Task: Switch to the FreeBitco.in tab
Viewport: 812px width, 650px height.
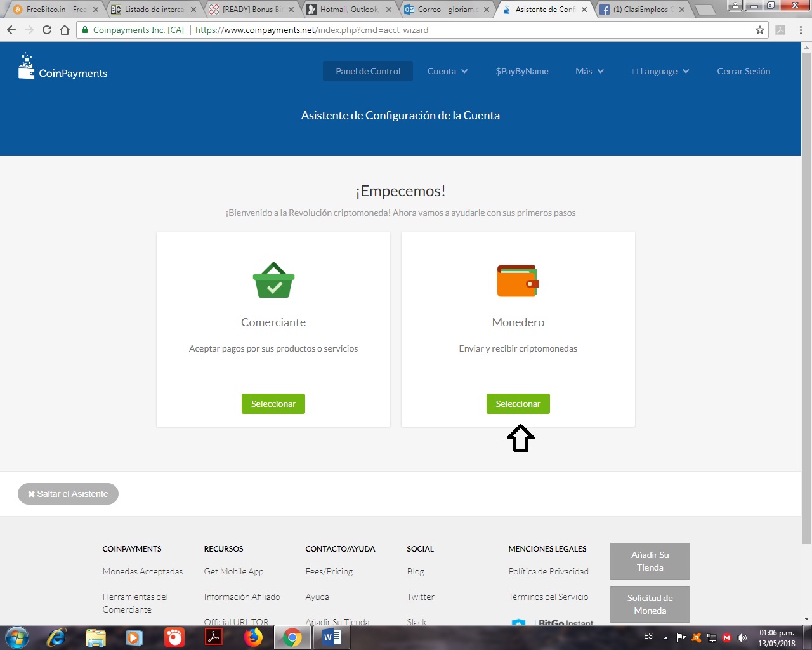Action: (x=55, y=10)
